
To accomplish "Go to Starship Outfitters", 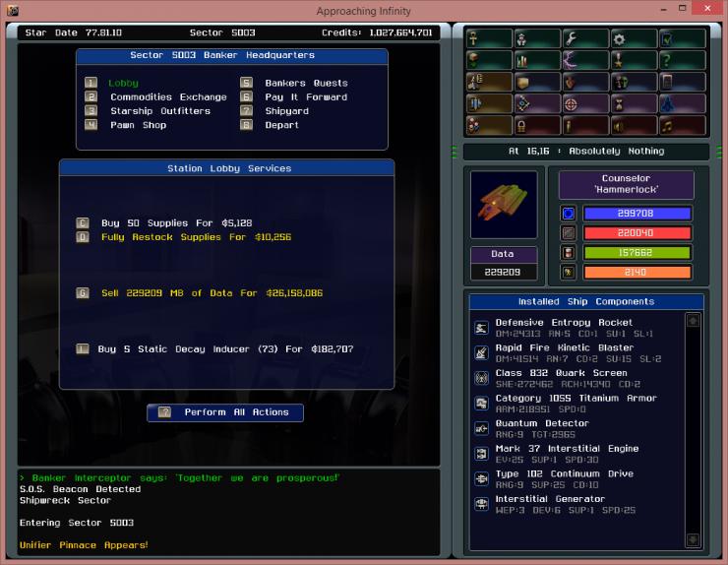I will (159, 111).
